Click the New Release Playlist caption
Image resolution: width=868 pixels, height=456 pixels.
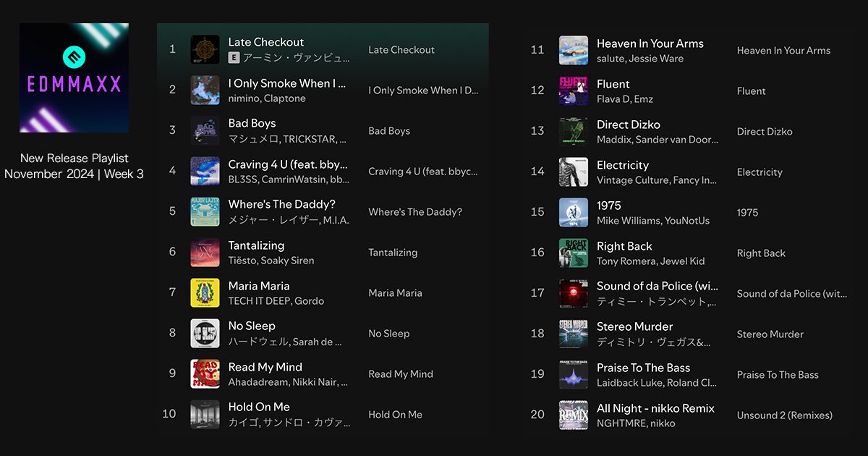coord(75,158)
